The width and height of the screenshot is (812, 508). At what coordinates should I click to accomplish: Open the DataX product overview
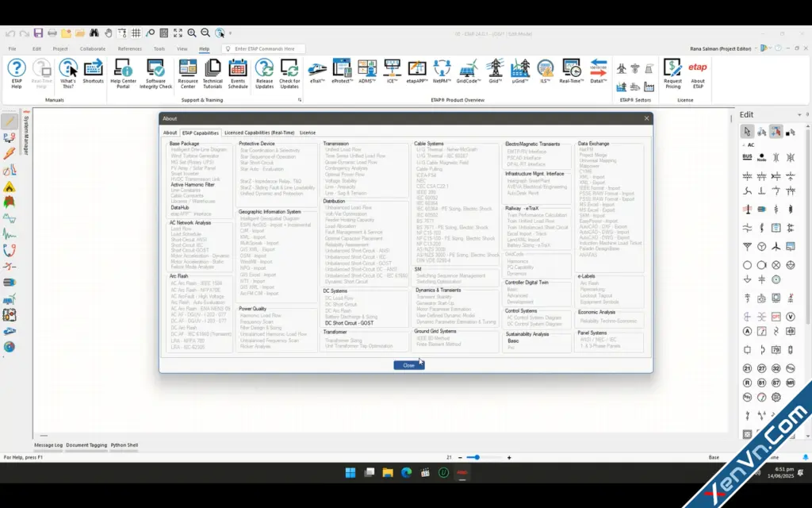tap(598, 71)
